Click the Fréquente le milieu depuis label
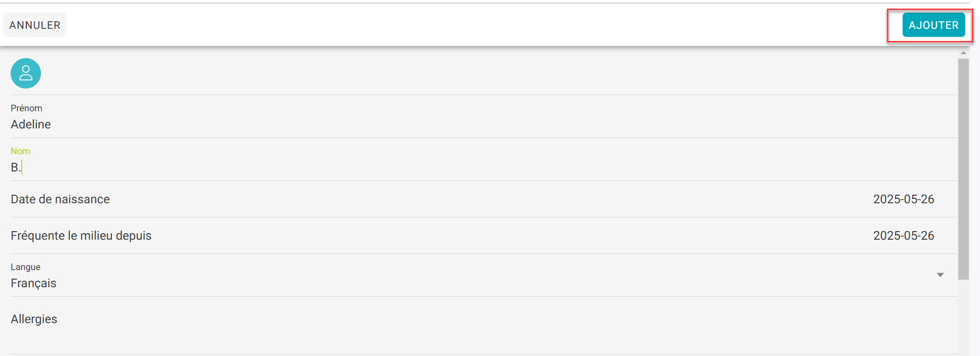Viewport: 980px width, 356px height. click(81, 236)
